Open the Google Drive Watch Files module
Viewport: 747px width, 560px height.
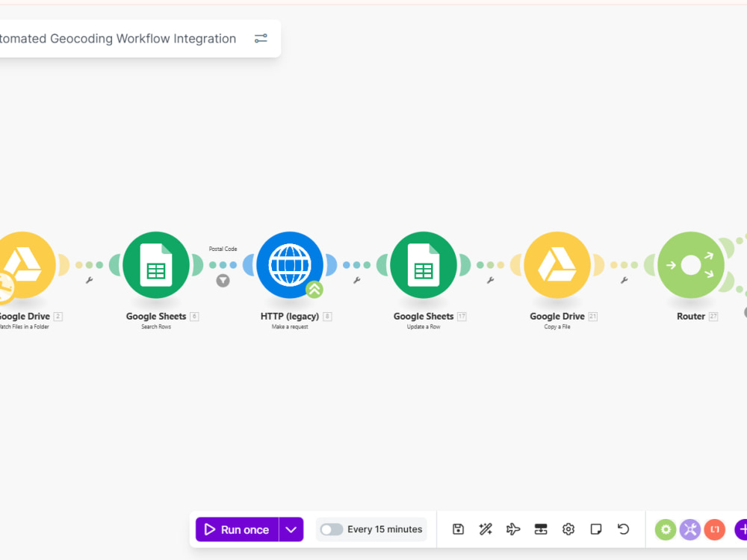(x=24, y=265)
